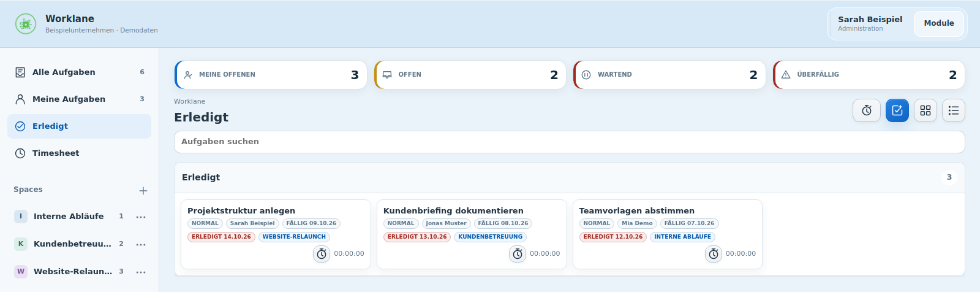Click the Mia Demo assignee chip
This screenshot has width=980, height=292.
(637, 223)
